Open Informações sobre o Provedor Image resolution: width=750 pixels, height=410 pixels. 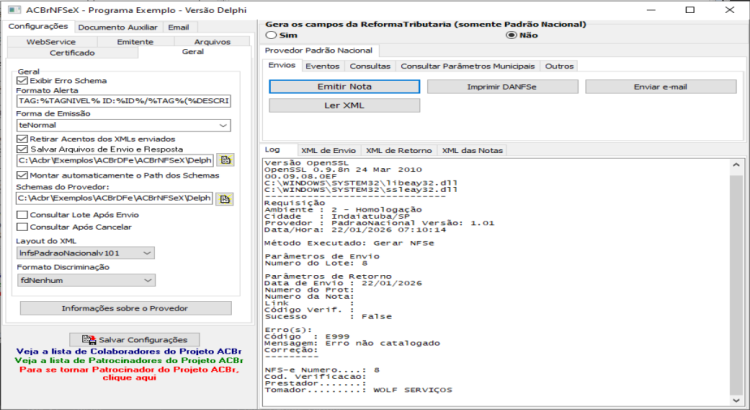coord(125,309)
